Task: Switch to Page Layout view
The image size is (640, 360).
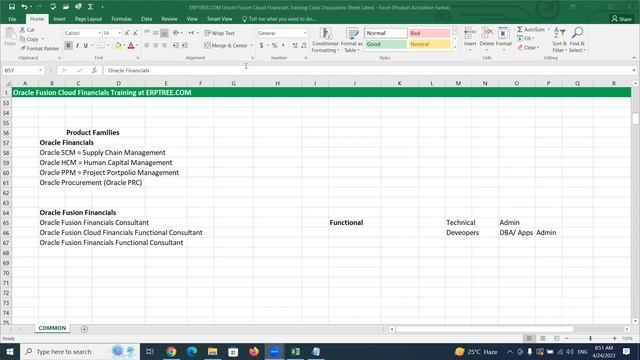Action: (x=543, y=338)
